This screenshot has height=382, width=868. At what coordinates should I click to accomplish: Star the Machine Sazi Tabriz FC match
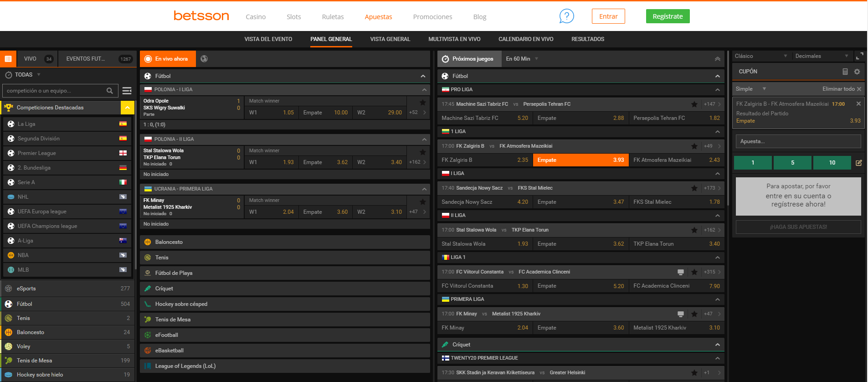(694, 104)
